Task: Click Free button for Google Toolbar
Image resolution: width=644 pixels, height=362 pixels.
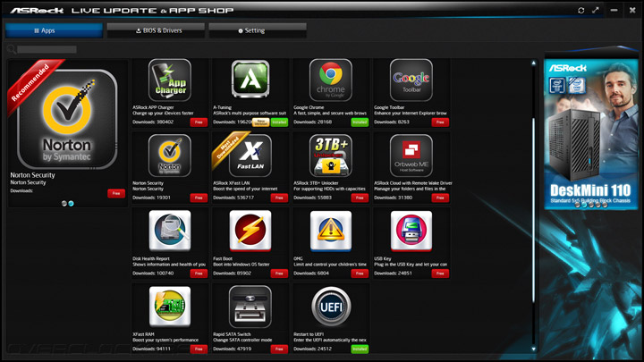Action: (440, 122)
